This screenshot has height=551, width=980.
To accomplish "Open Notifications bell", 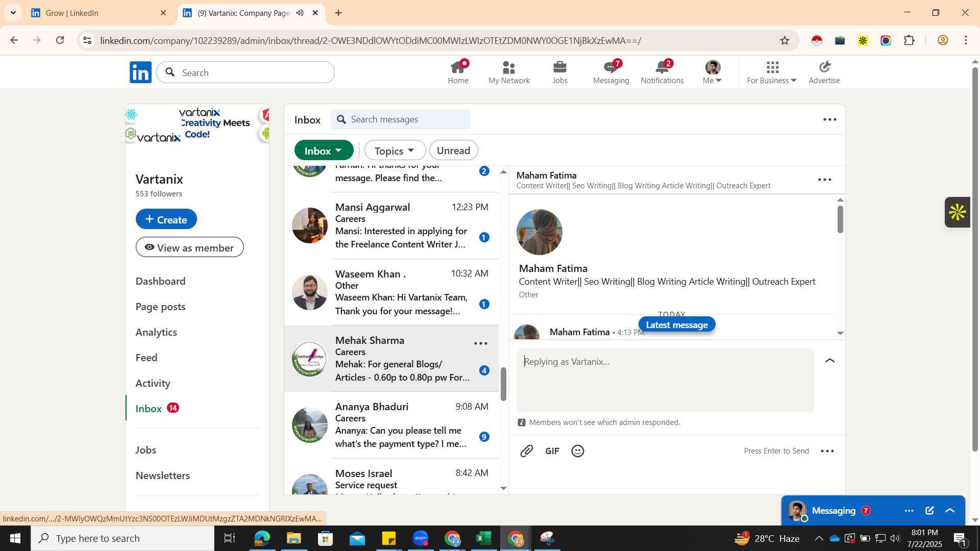I will pos(662,72).
